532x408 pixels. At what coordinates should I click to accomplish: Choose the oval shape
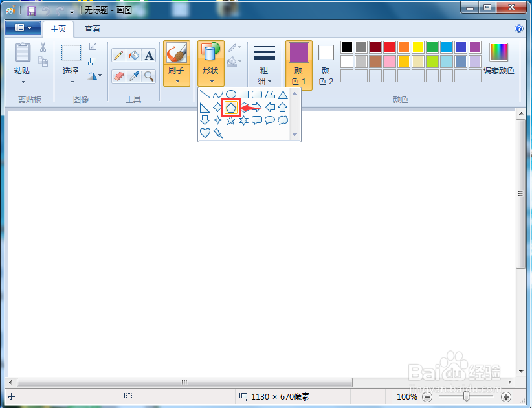point(230,95)
